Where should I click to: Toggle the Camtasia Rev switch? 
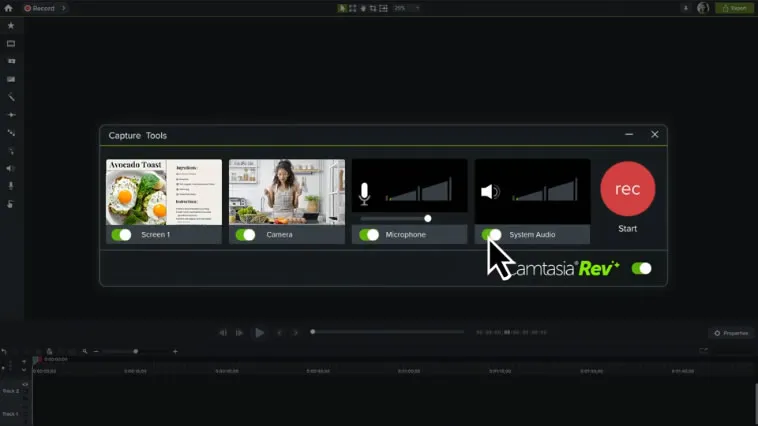[x=641, y=268]
